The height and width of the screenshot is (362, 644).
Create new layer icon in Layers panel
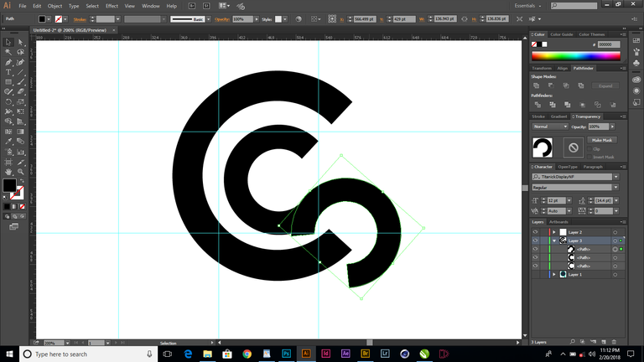(604, 342)
